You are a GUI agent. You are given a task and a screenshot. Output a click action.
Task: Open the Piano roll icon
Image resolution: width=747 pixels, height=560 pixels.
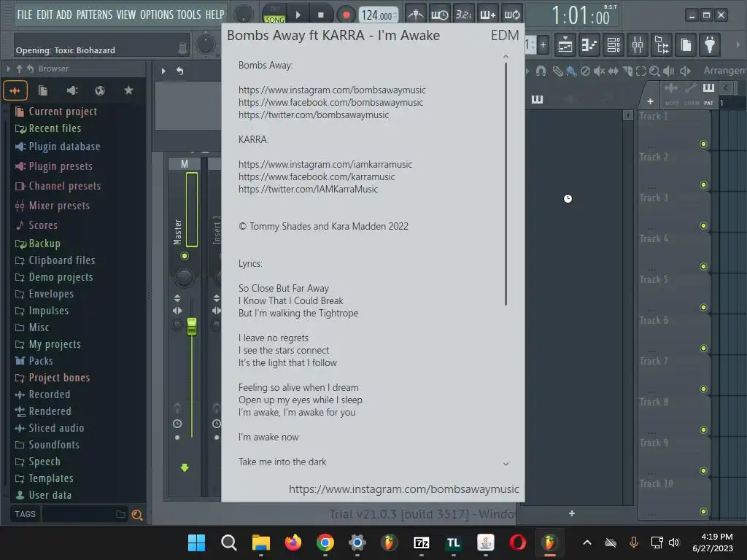[589, 45]
